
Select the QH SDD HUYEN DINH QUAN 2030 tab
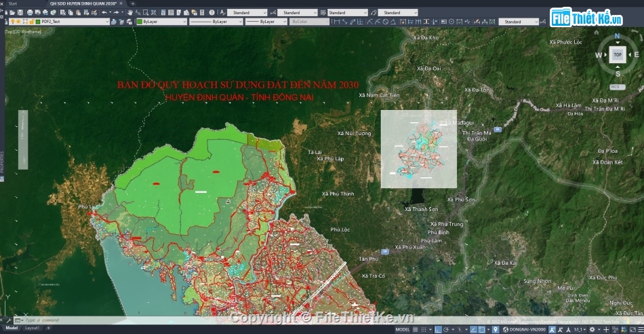click(83, 3)
